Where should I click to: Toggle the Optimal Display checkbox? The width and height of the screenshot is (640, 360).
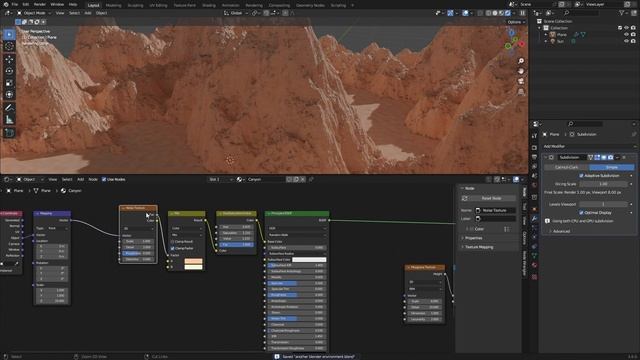coord(581,213)
